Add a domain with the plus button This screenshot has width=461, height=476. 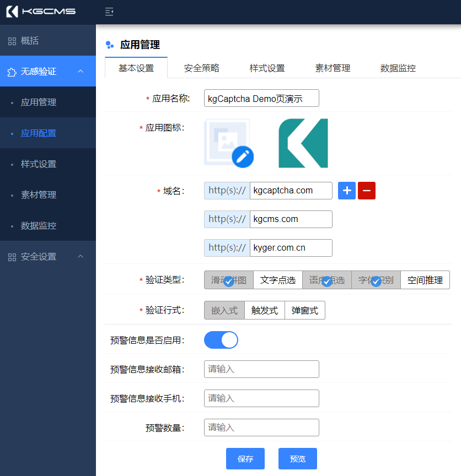click(x=347, y=191)
